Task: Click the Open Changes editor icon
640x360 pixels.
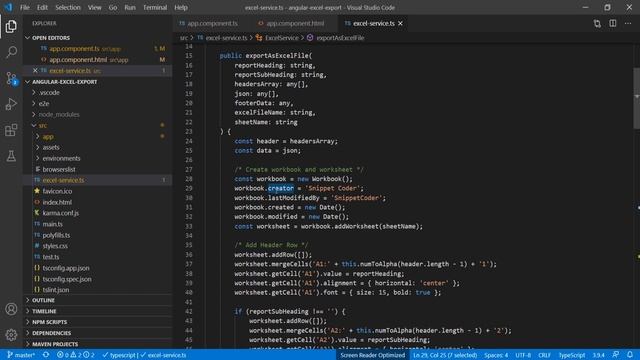Action: pyautogui.click(x=597, y=24)
